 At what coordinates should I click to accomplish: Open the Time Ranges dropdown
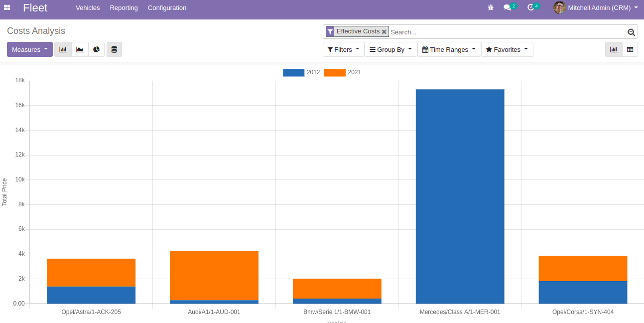coord(449,49)
